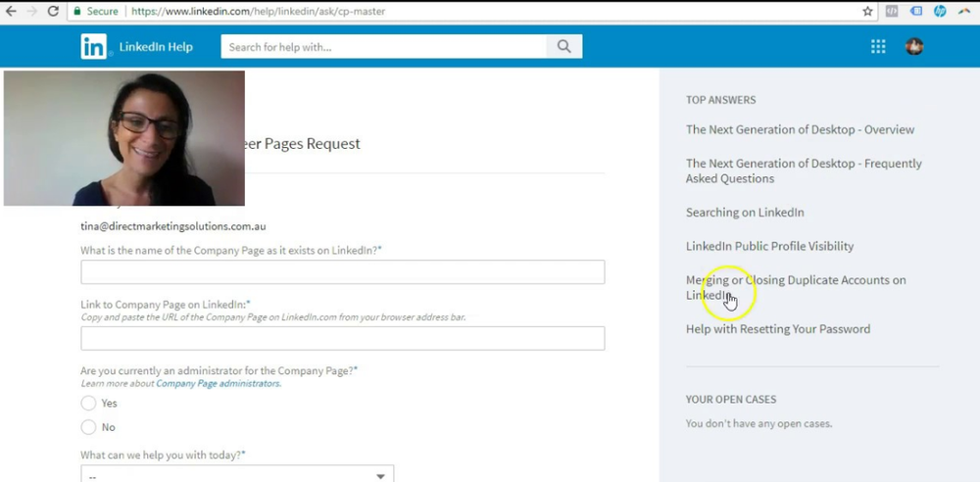Image resolution: width=980 pixels, height=482 pixels.
Task: Click the email tina@directmarketingsolutions.com.au text
Action: [173, 226]
